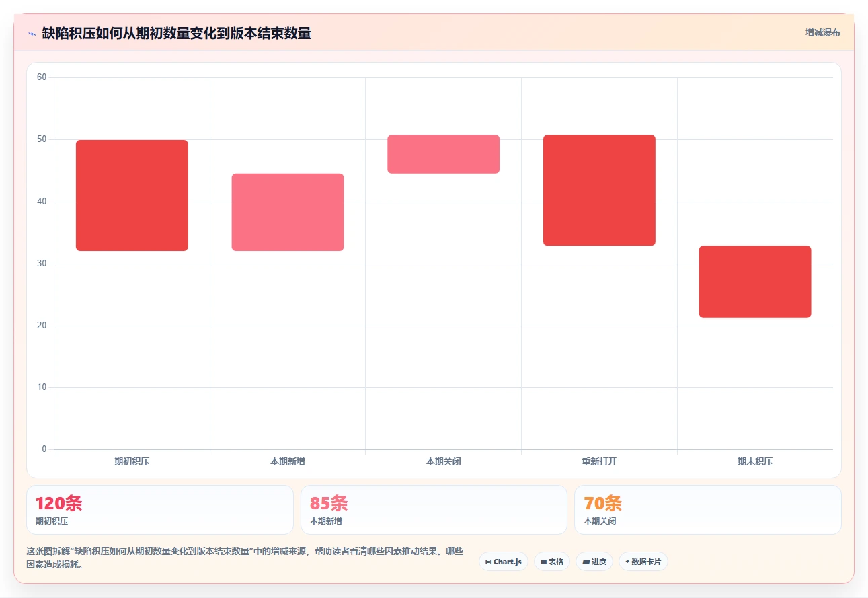This screenshot has height=598, width=868.
Task: Click the description paragraph starting 这张图拆解
Action: click(245, 558)
